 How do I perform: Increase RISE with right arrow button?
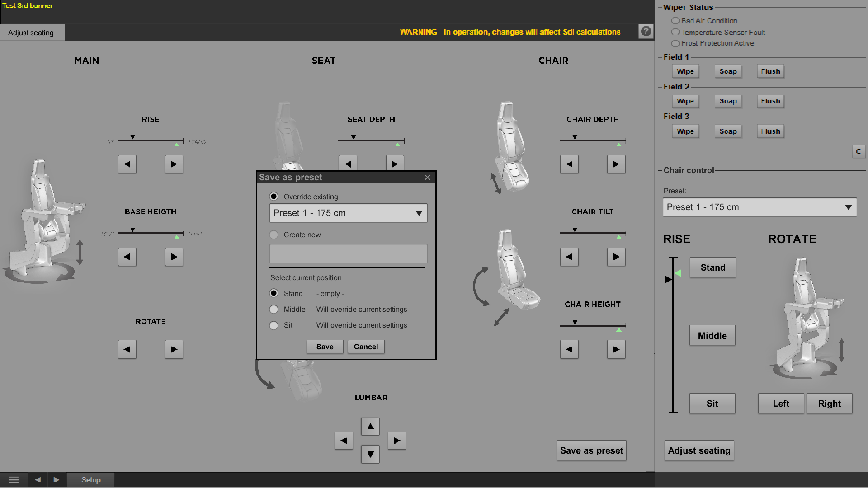(x=174, y=164)
